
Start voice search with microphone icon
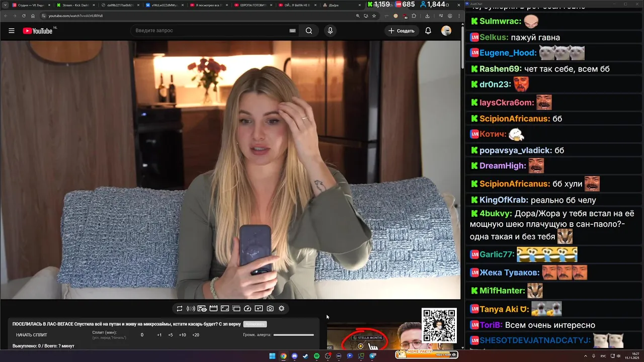click(330, 31)
